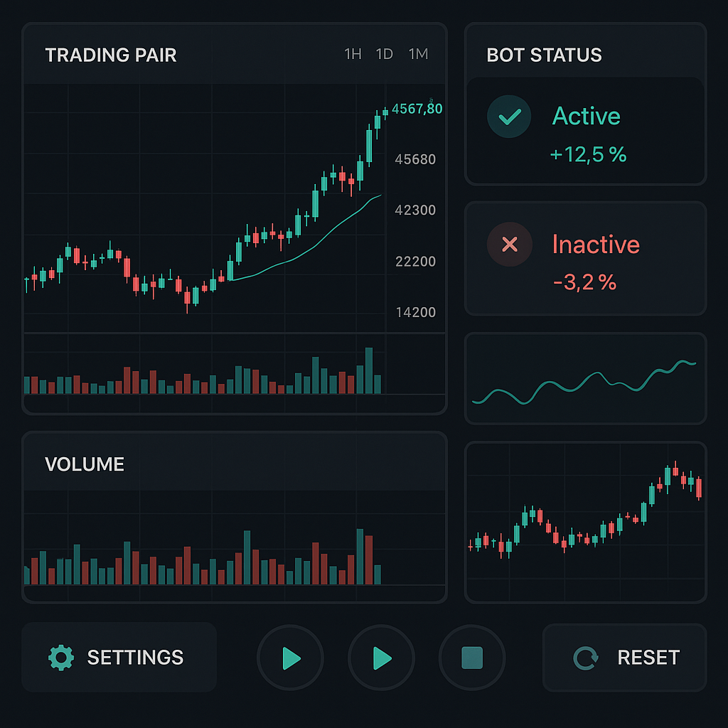The width and height of the screenshot is (728, 728).
Task: Click the current price label 4567,80
Action: point(417,109)
